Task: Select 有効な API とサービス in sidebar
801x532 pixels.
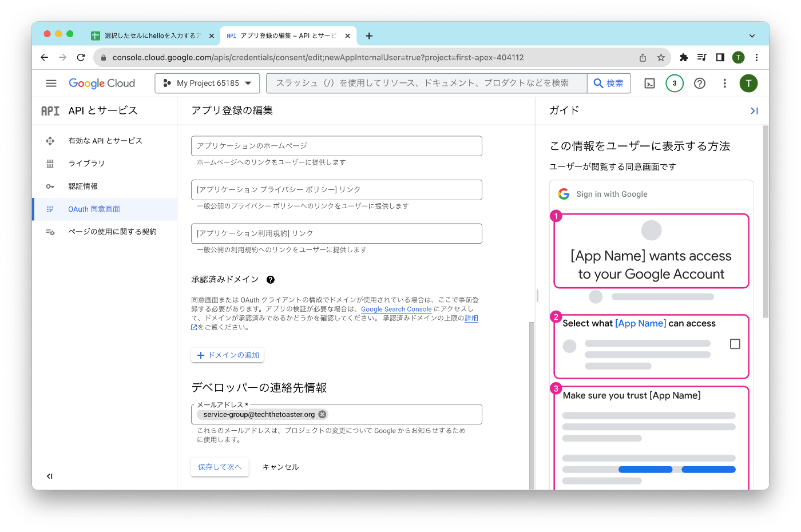Action: 105,141
